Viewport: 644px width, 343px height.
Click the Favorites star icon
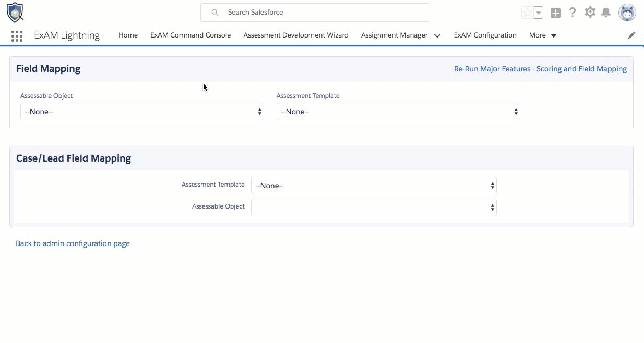[527, 13]
